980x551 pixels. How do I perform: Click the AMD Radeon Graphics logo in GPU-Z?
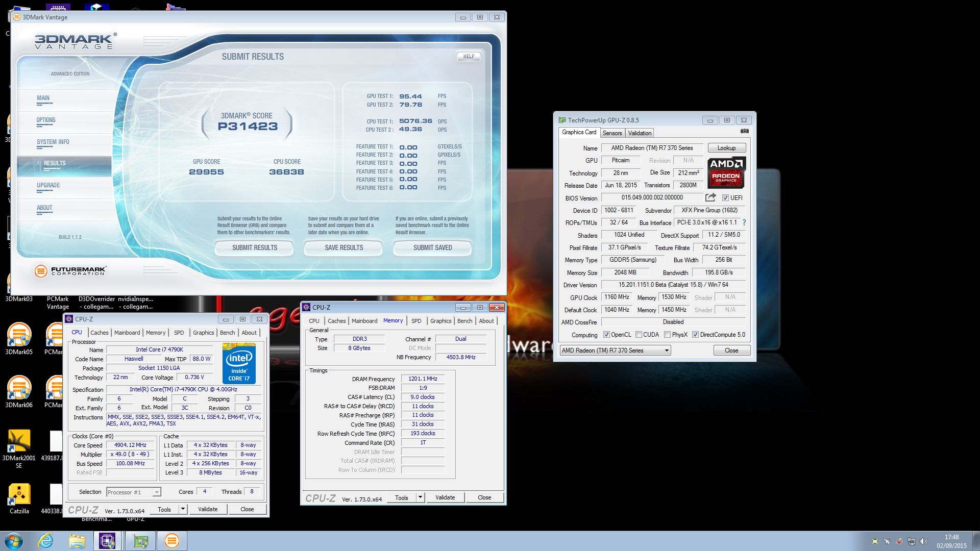tap(726, 172)
